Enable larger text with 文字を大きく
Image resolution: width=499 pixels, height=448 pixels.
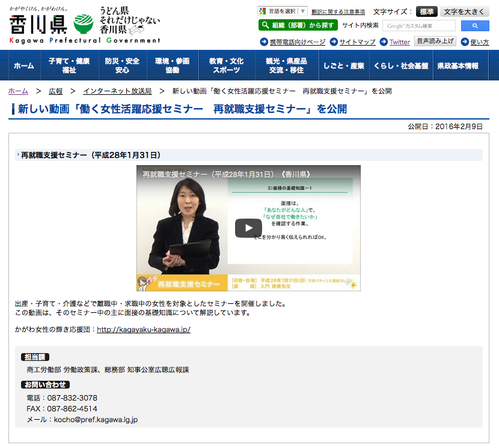(464, 11)
